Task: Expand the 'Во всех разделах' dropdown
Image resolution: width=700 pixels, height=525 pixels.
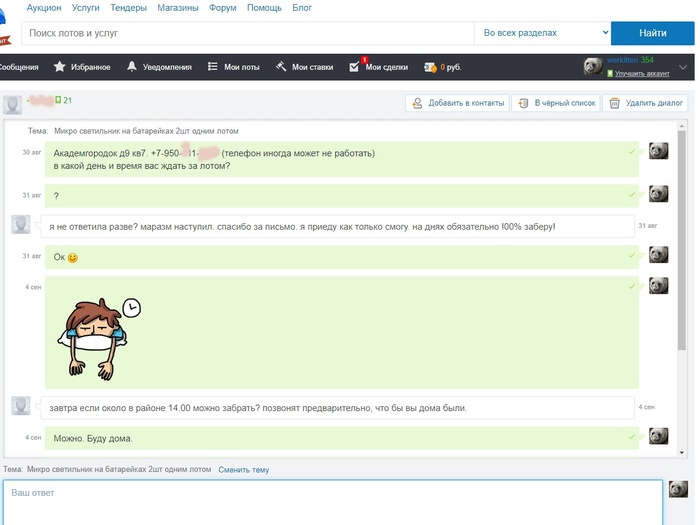Action: click(542, 33)
